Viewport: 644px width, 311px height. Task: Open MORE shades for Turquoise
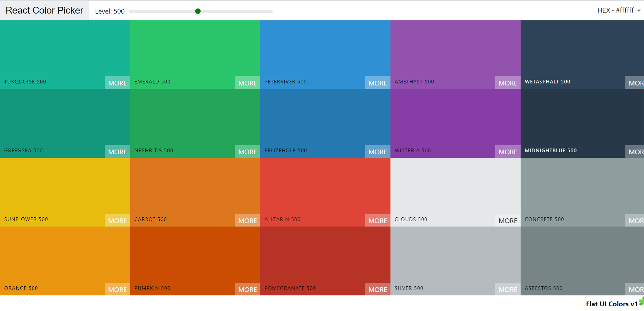117,83
